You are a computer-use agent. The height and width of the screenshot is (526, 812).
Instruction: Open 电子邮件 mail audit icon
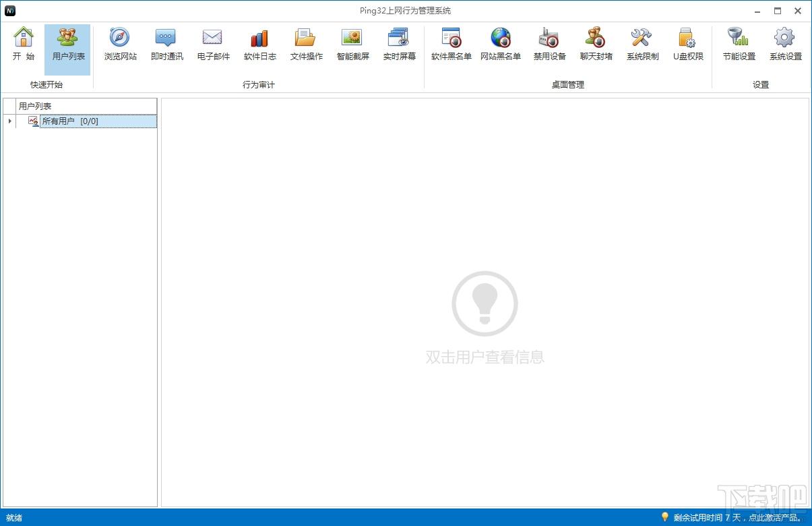213,45
